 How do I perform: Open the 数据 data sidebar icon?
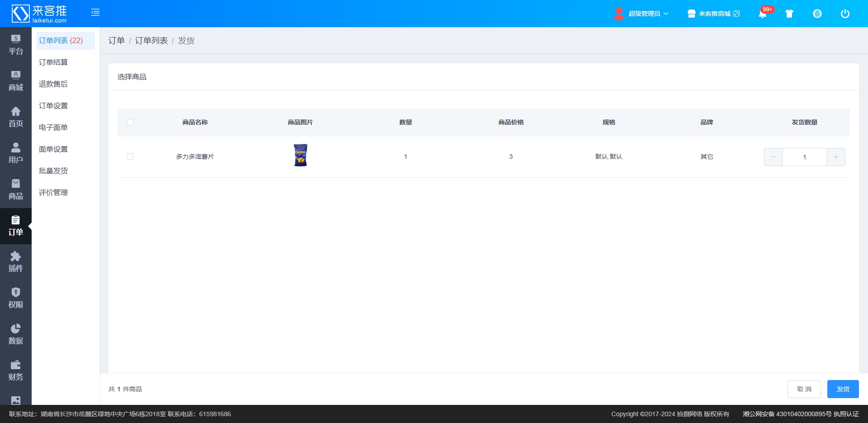click(x=16, y=334)
